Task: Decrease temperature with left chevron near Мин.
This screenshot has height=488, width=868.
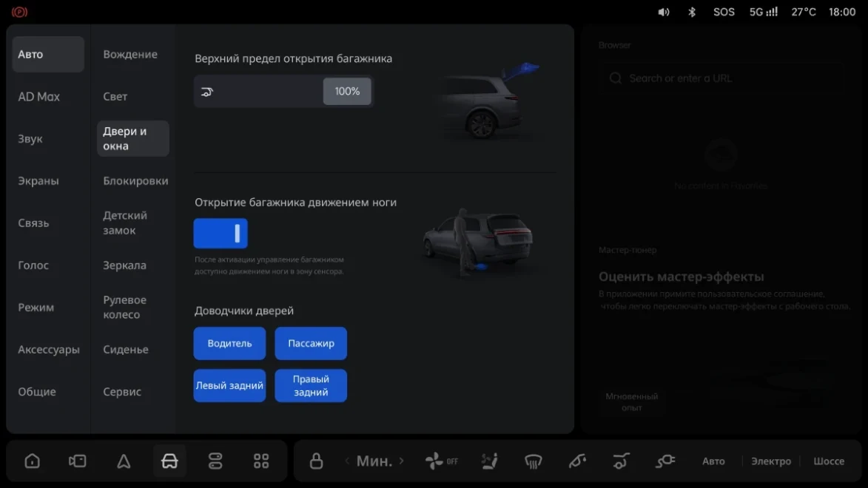Action: [347, 461]
